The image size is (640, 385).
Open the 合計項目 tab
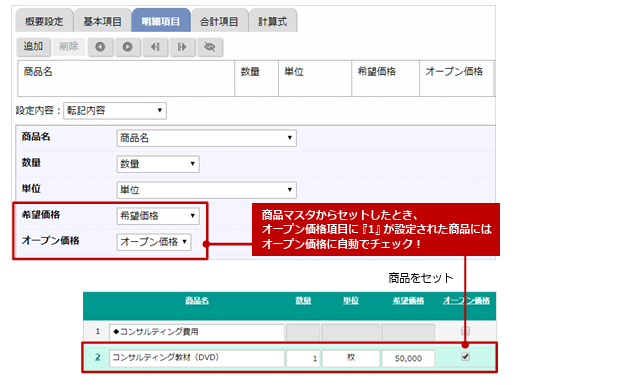219,21
